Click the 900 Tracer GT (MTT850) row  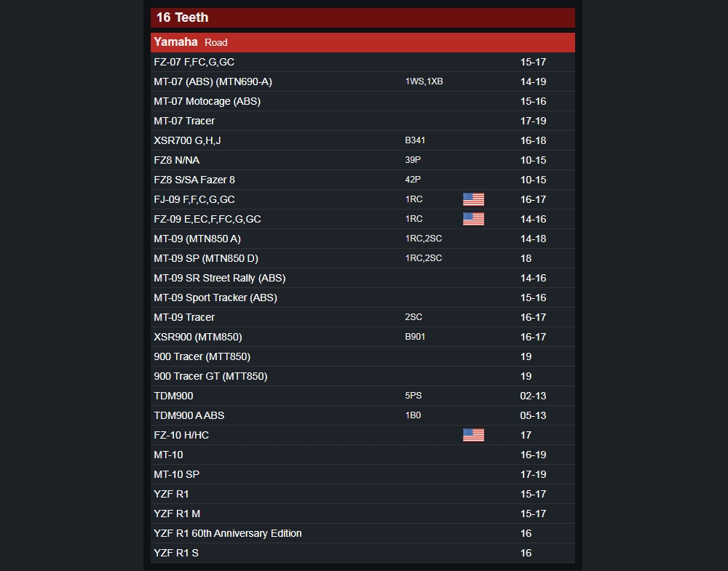click(363, 376)
